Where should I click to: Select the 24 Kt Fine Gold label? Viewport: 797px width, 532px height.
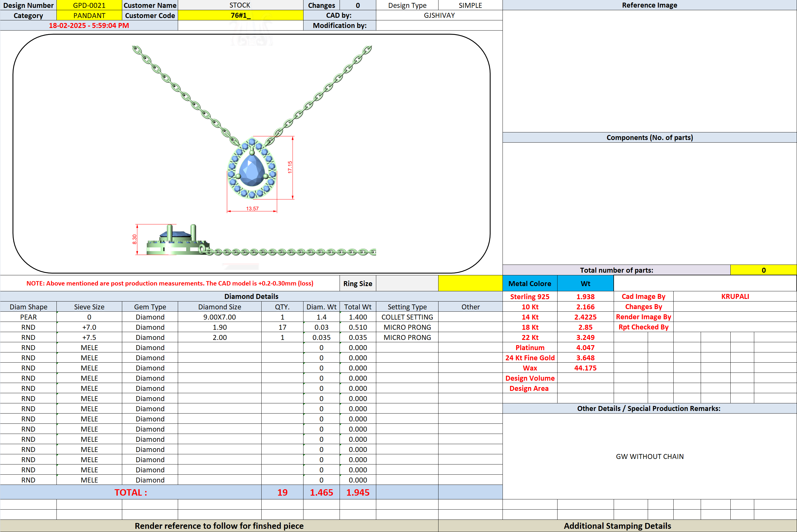(530, 358)
